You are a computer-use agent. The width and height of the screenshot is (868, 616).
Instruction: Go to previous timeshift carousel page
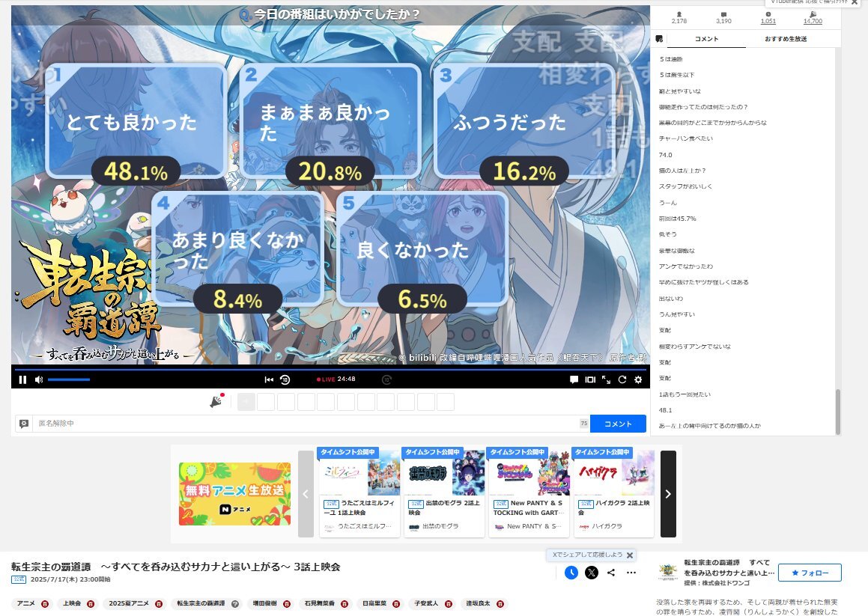click(x=306, y=494)
